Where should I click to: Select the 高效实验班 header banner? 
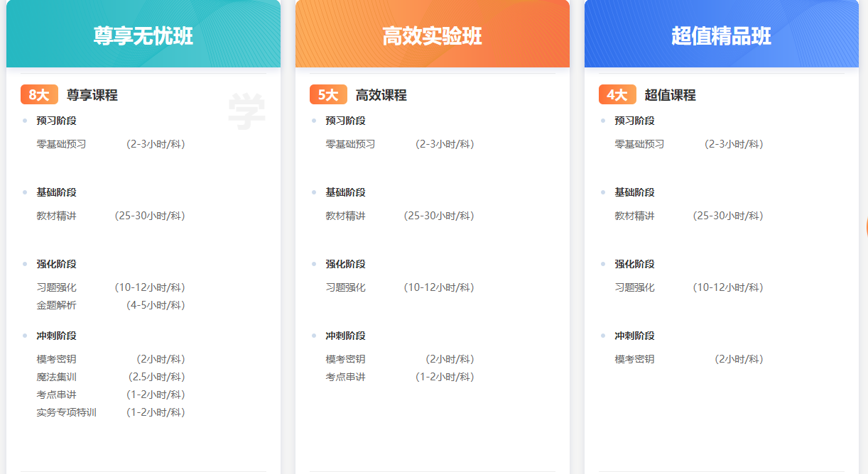tap(432, 35)
